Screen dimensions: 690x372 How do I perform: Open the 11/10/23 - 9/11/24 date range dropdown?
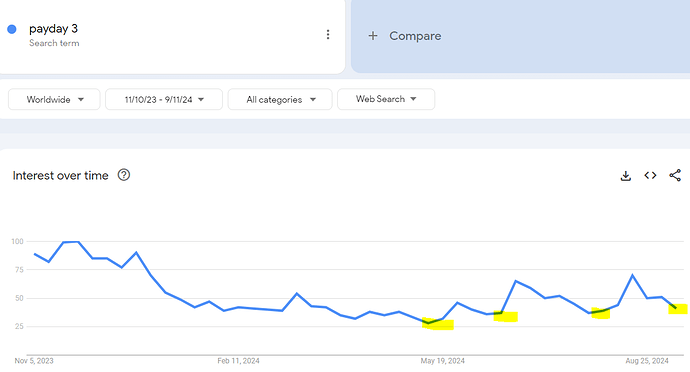tap(164, 99)
